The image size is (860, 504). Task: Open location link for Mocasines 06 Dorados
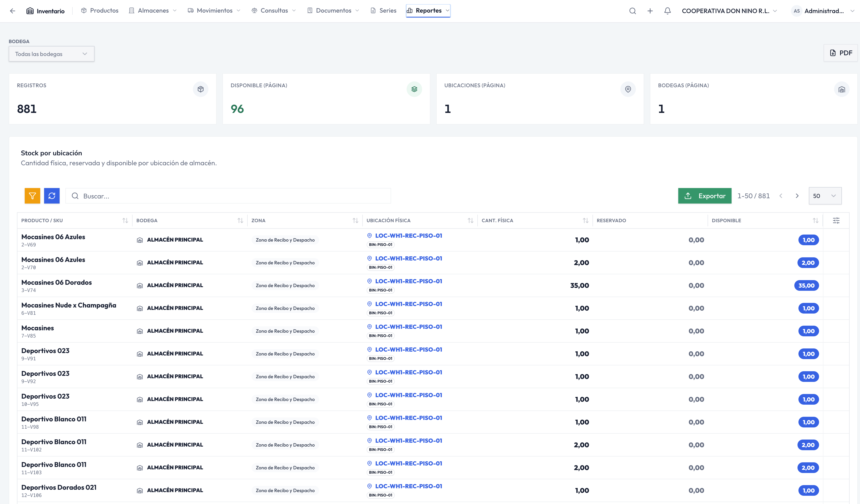pos(409,281)
